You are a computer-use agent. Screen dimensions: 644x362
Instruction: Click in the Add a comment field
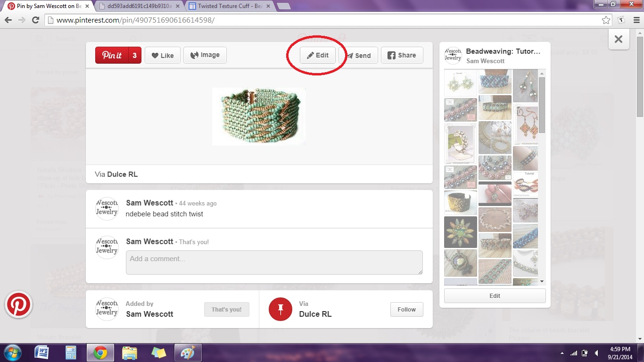point(274,262)
